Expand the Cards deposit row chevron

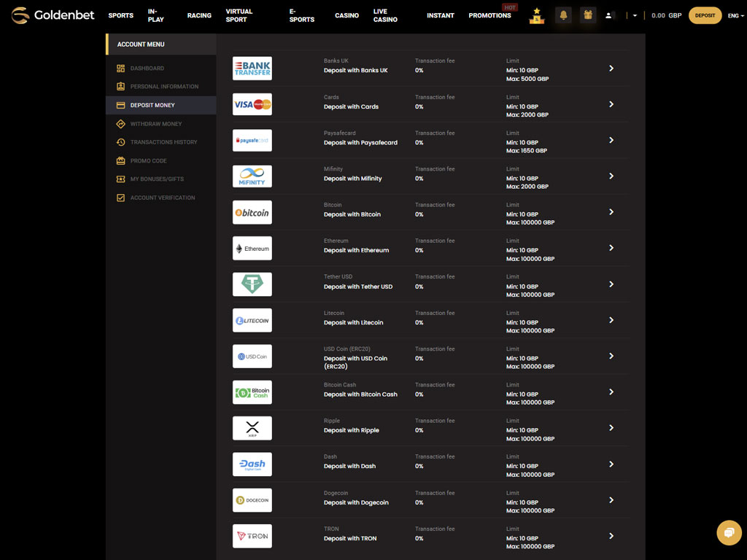pyautogui.click(x=611, y=104)
